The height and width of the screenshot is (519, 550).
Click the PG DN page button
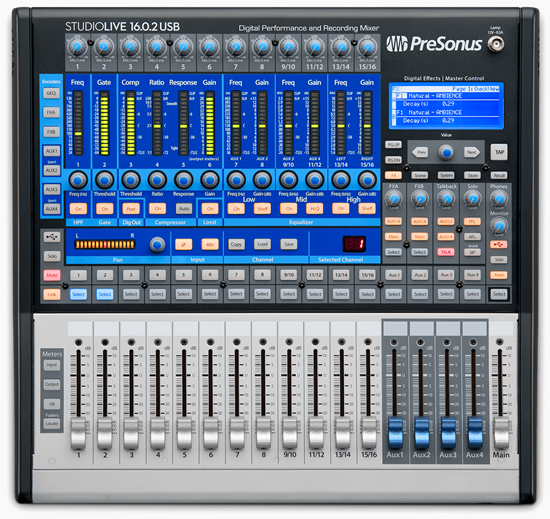click(x=393, y=160)
